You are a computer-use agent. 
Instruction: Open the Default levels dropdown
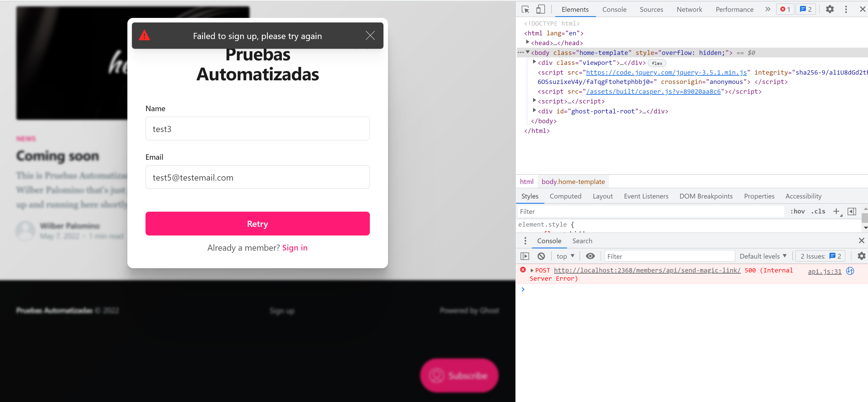pyautogui.click(x=763, y=256)
